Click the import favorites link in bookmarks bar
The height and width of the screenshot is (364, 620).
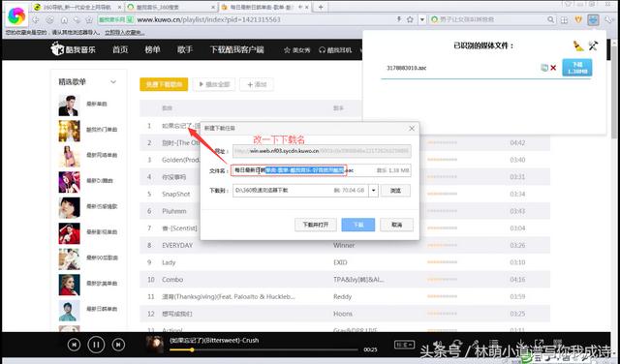click(x=124, y=32)
